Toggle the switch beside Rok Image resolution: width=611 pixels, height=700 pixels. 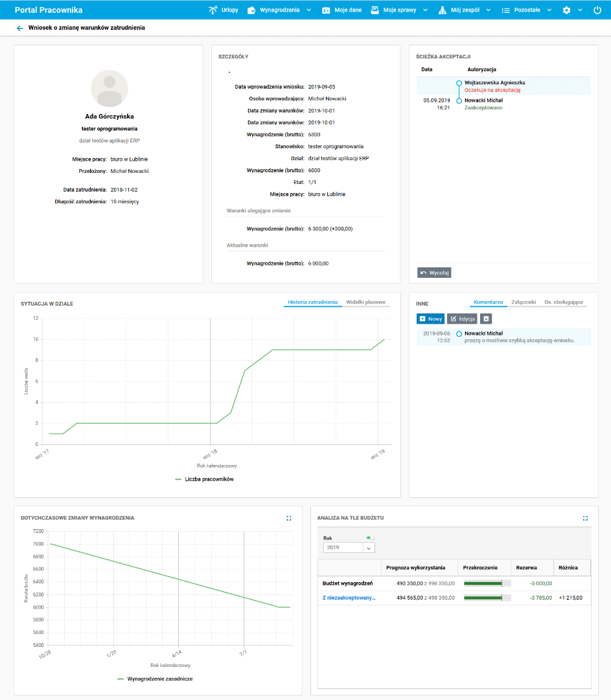(x=370, y=538)
